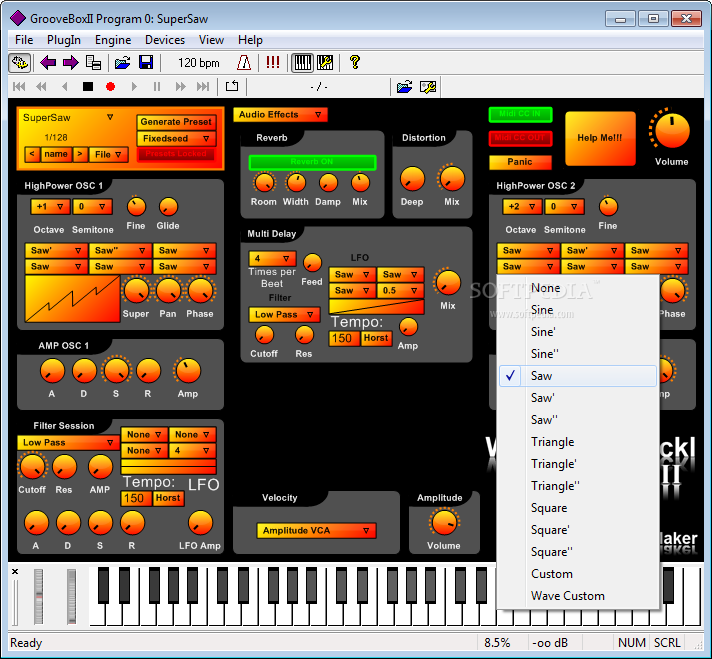Skip to end of track
Image resolution: width=712 pixels, height=659 pixels.
click(x=203, y=86)
